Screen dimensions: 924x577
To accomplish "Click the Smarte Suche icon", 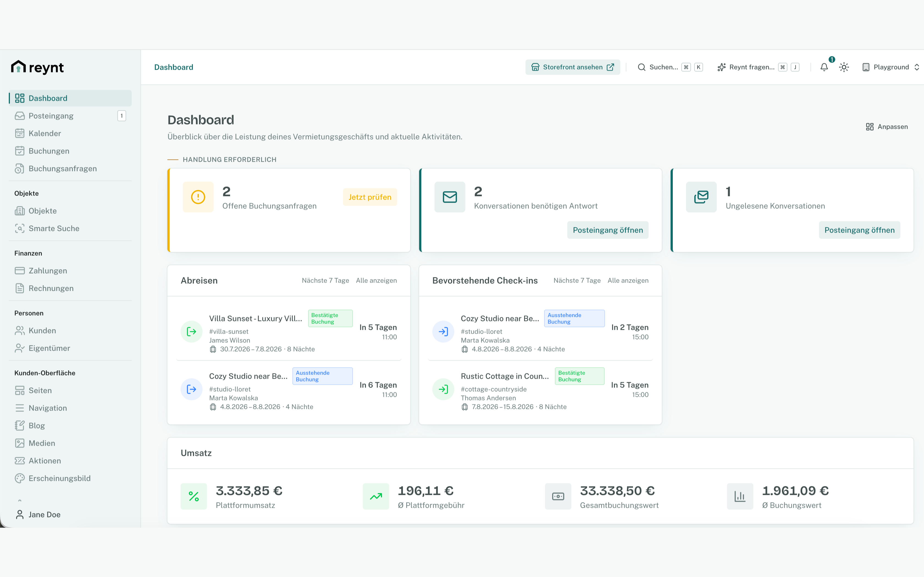I will tap(20, 228).
